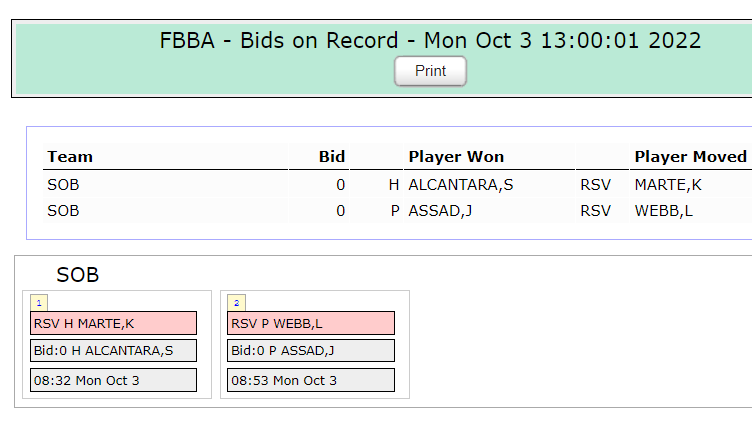Click the Bid column header

[x=332, y=157]
